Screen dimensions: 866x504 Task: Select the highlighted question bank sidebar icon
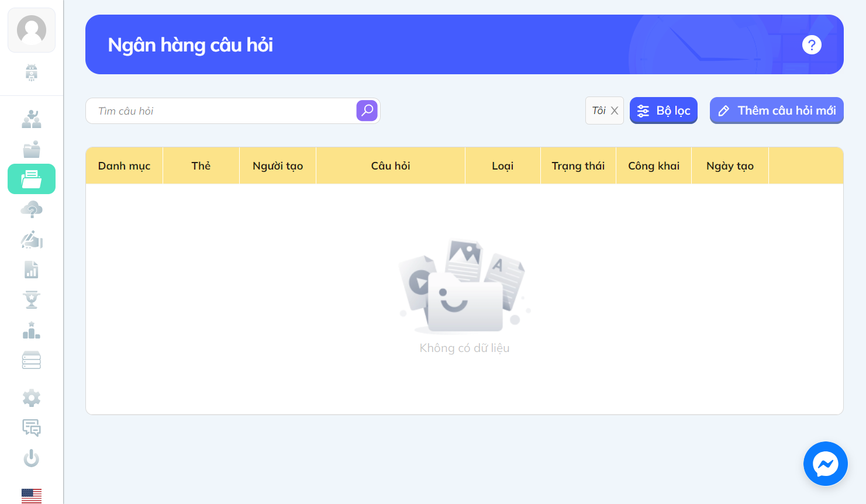(x=32, y=179)
